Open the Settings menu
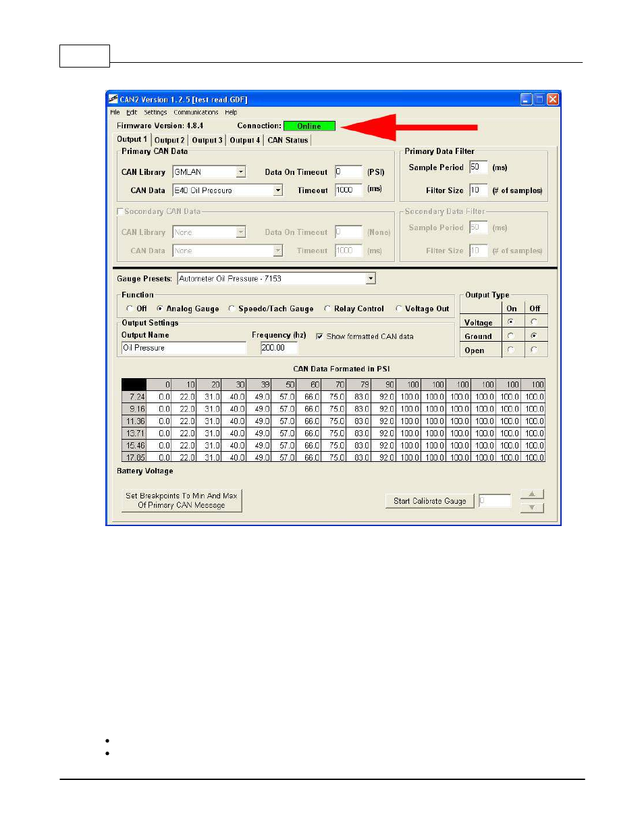Image resolution: width=644 pixels, height=834 pixels. coord(155,113)
